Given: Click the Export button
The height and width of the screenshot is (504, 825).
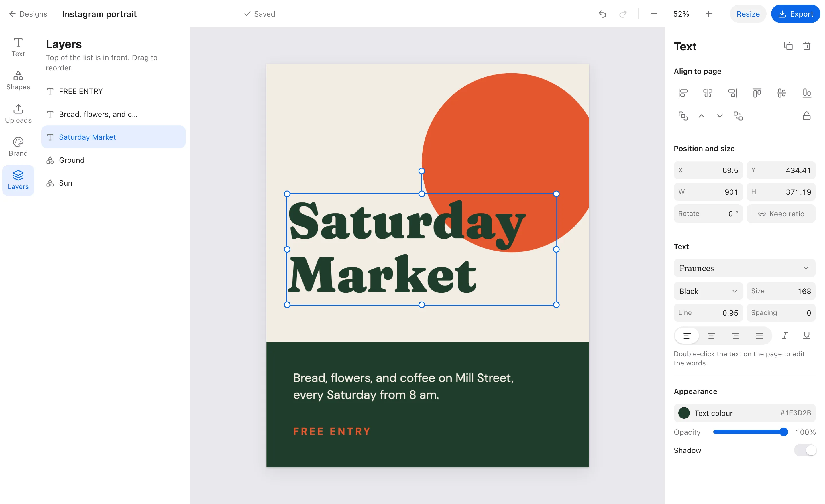Looking at the screenshot, I should 795,14.
